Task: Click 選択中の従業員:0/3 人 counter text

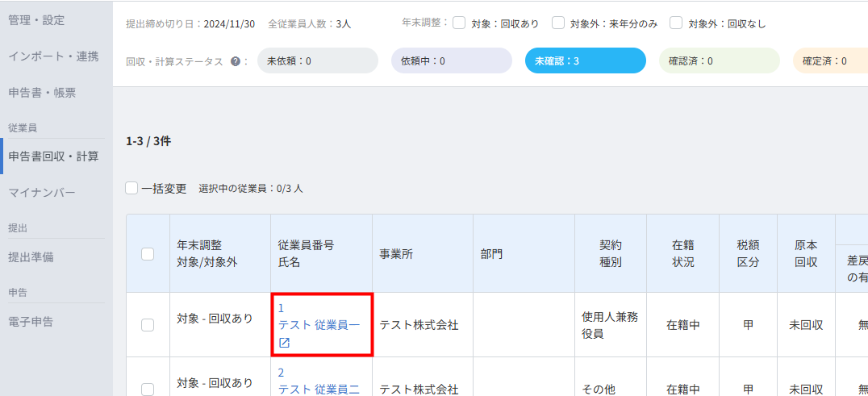Action: [x=251, y=189]
